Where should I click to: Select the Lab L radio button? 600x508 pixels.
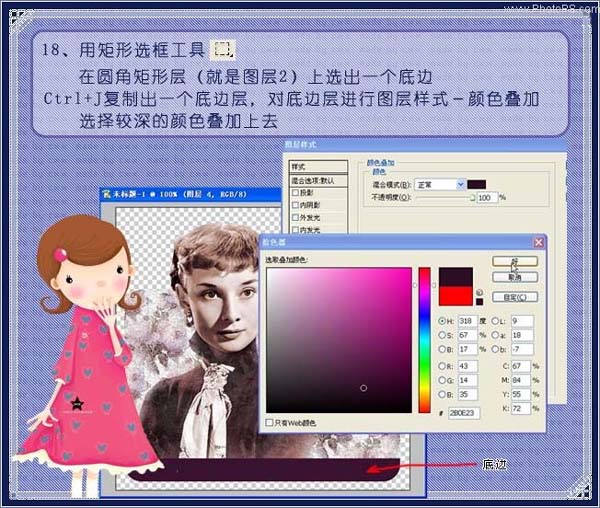(496, 321)
